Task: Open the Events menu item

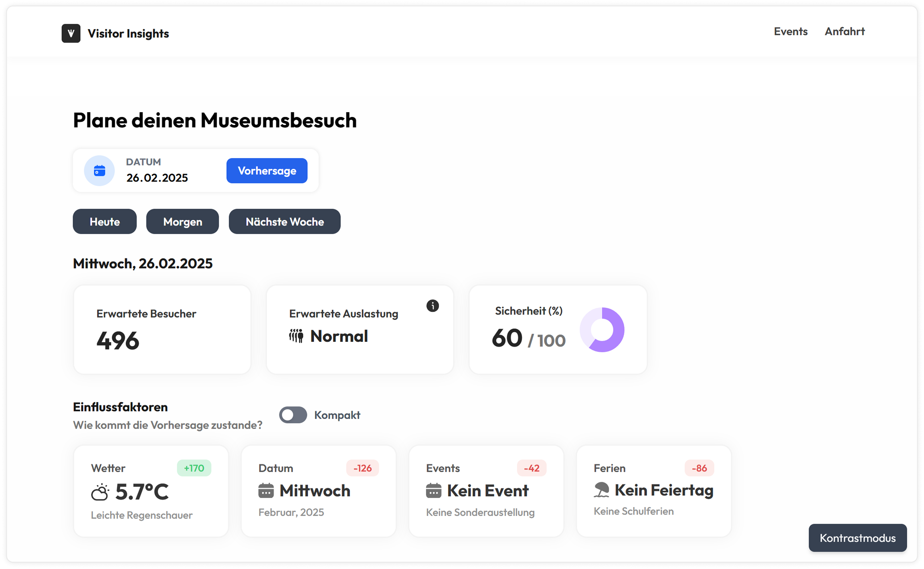Action: point(790,32)
